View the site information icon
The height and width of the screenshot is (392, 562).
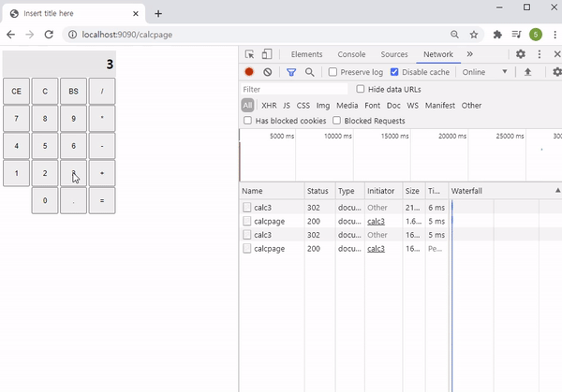coord(72,35)
